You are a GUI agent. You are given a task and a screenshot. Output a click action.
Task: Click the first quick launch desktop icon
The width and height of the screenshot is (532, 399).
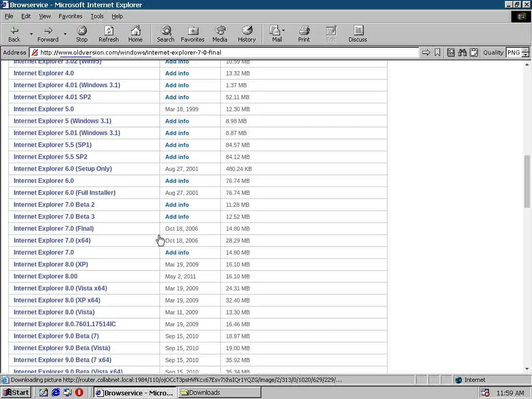coord(44,393)
